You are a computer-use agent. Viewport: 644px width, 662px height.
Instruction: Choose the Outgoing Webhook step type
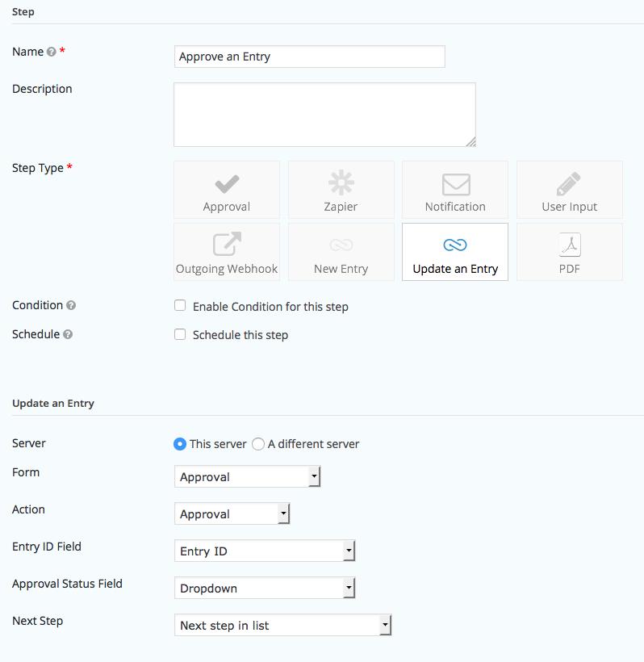tap(226, 252)
